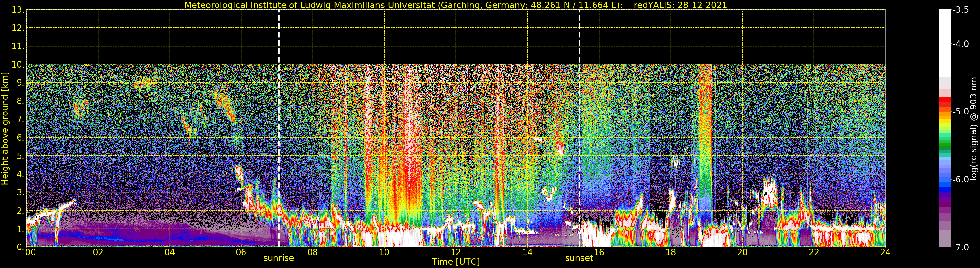Click the '-5.0' colorbar tick value
This screenshot has height=268, width=980.
point(960,112)
